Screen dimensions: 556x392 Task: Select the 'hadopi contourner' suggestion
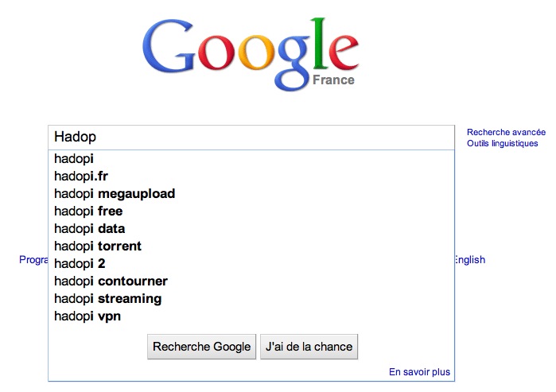pyautogui.click(x=111, y=281)
